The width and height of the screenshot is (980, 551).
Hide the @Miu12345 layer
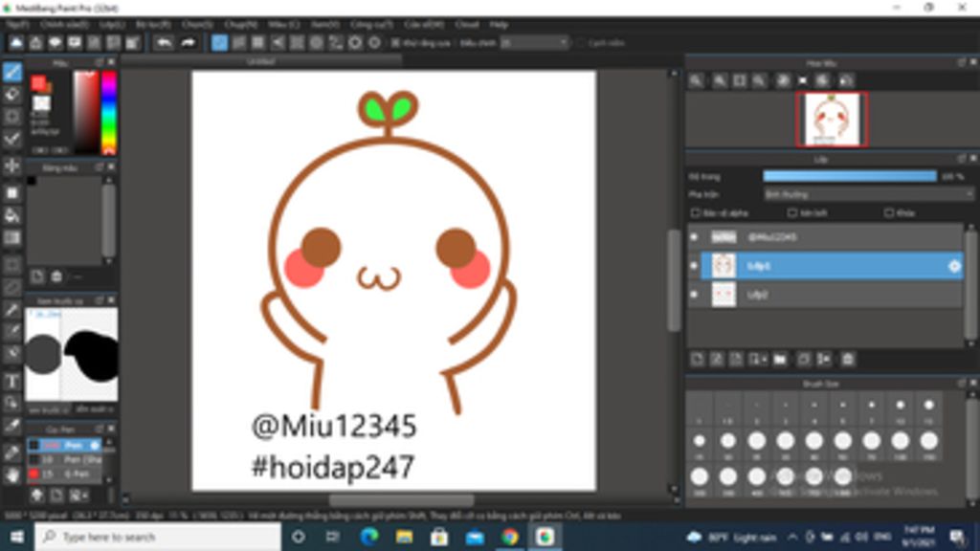point(694,235)
